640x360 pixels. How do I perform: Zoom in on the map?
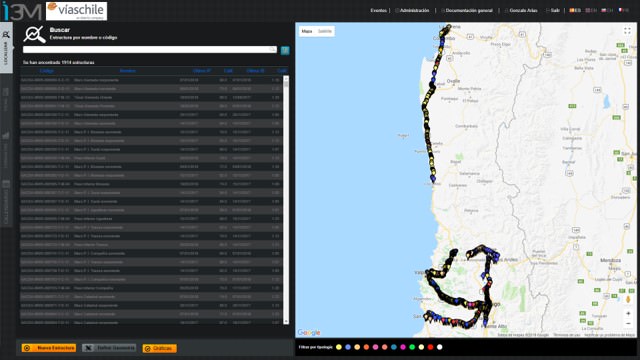pyautogui.click(x=628, y=313)
